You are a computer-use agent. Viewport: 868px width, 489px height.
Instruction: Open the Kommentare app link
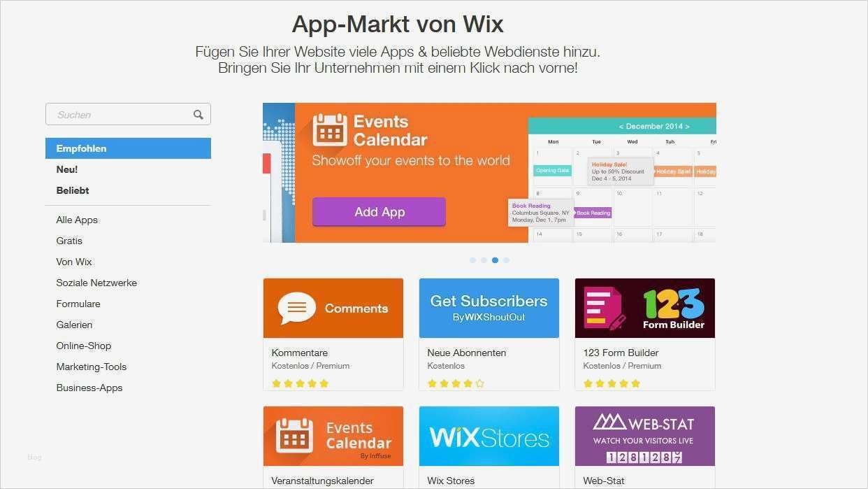click(x=300, y=353)
